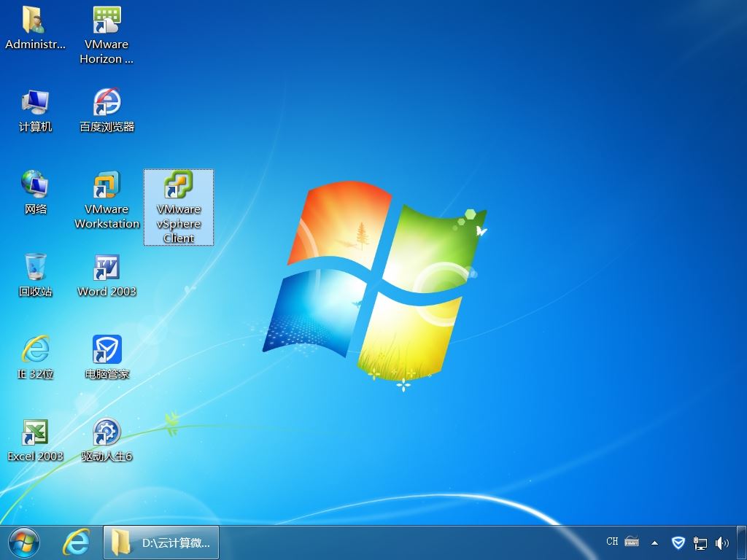The width and height of the screenshot is (747, 560).
Task: Select the 百度浏览器 shortcut icon
Action: [107, 111]
